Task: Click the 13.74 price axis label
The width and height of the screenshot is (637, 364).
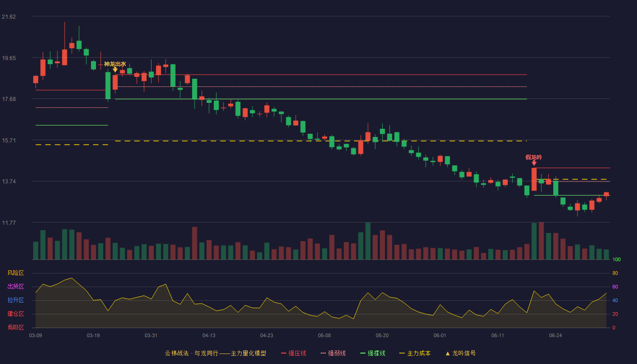Action: [x=9, y=182]
